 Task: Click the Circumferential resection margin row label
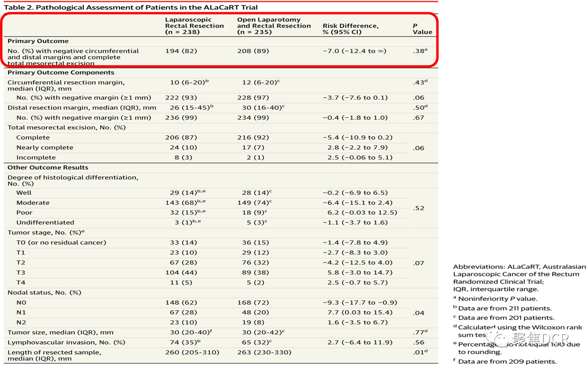[x=66, y=85]
